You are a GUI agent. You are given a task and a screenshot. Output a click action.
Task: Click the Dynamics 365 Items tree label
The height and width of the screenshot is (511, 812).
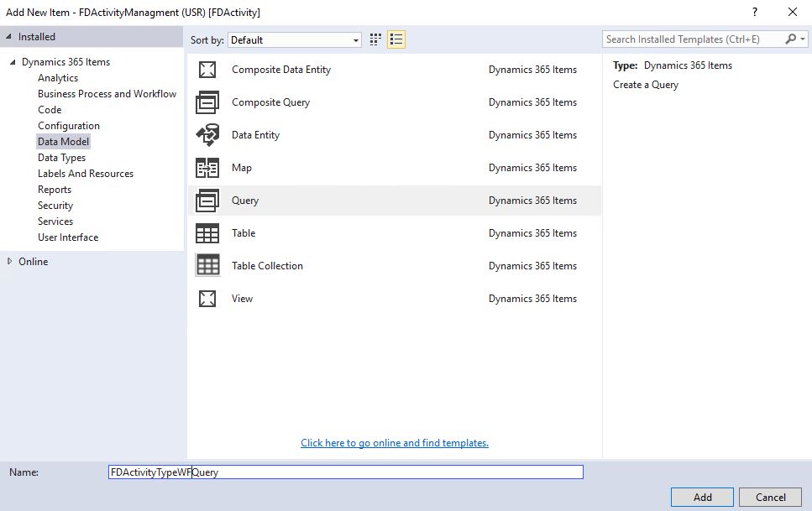[x=65, y=62]
